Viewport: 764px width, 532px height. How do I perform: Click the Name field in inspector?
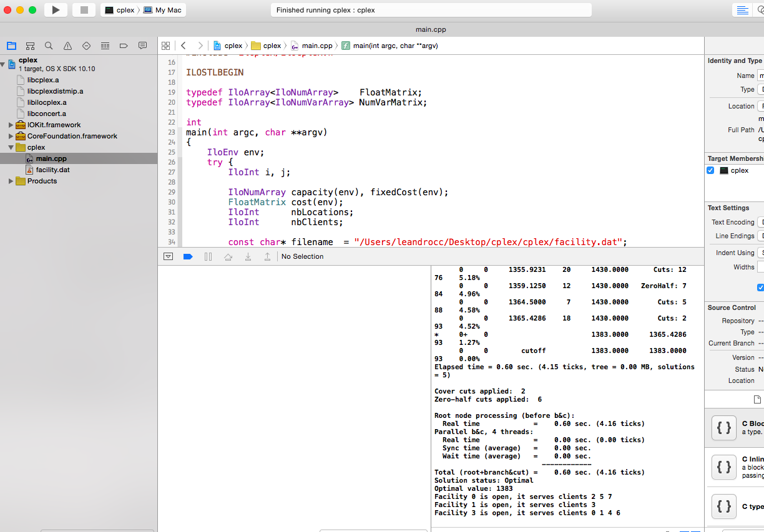click(x=760, y=75)
